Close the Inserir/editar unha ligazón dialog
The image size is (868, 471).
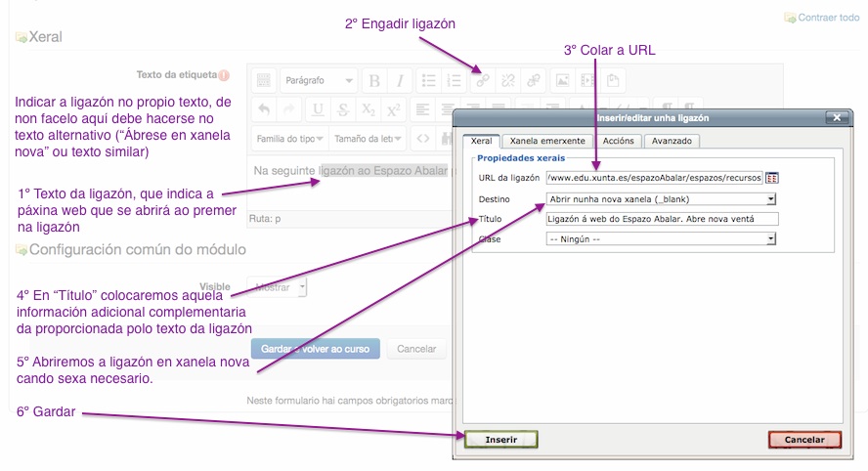837,117
